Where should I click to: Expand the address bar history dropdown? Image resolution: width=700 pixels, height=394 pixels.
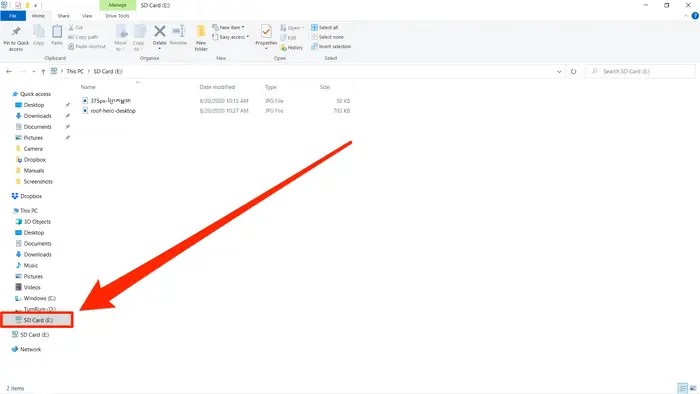pyautogui.click(x=559, y=71)
